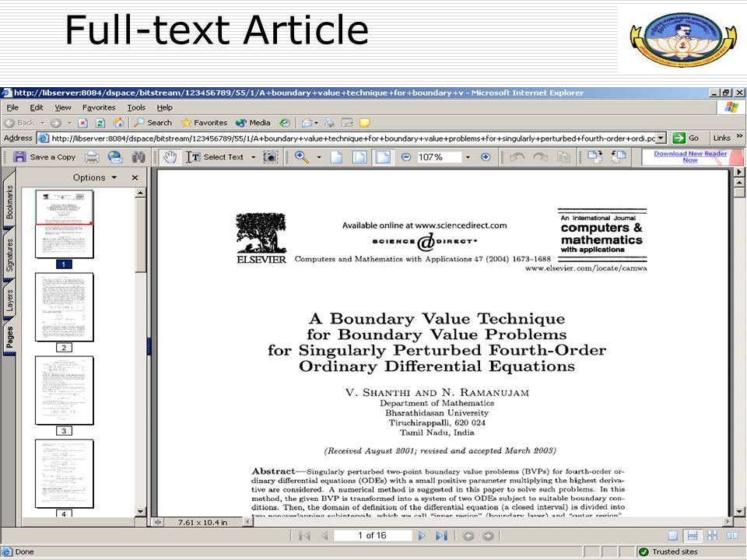Click the First Page navigation arrow
This screenshot has height=560, width=747.
click(304, 536)
